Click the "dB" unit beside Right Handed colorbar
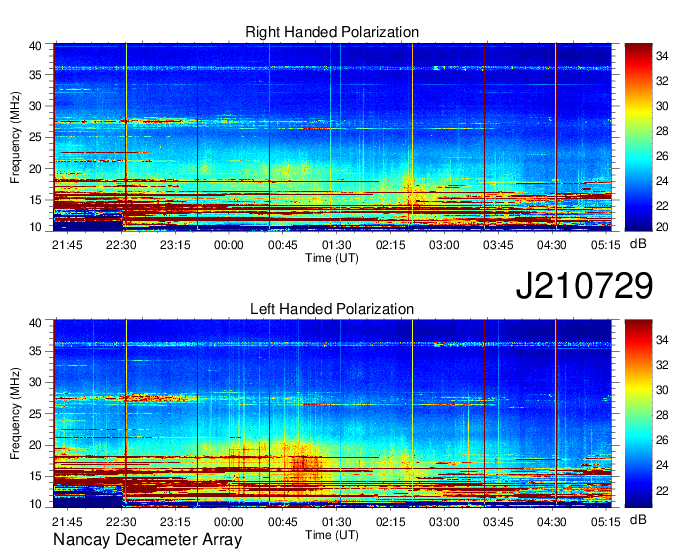Image resolution: width=680 pixels, height=552 pixels. coord(638,244)
